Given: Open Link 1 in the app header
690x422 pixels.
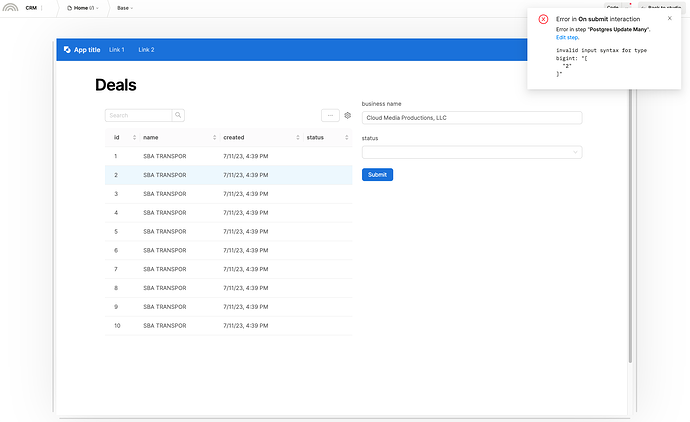Looking at the screenshot, I should 117,50.
